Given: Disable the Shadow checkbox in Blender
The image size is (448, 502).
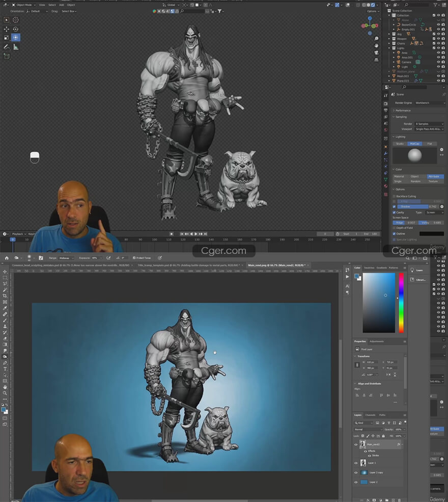Looking at the screenshot, I should 394,206.
